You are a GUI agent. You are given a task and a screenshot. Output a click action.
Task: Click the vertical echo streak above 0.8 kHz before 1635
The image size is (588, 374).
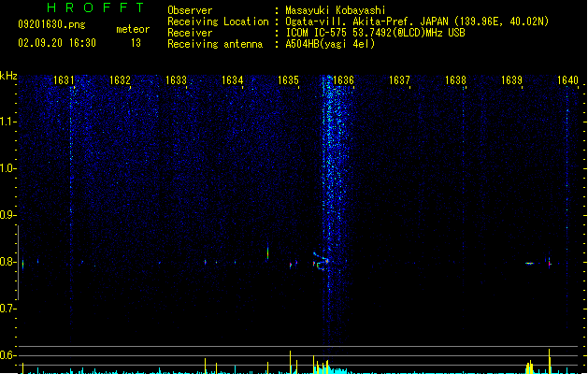tap(267, 252)
